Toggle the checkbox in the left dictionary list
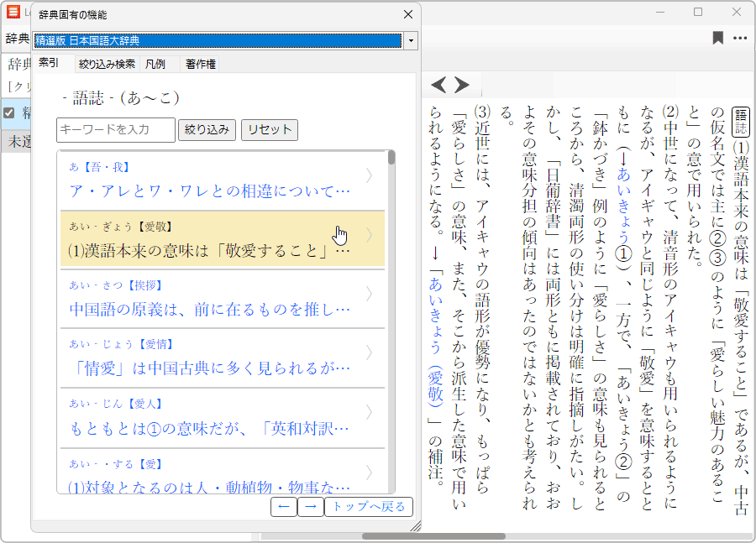The height and width of the screenshot is (543, 756). 9,112
